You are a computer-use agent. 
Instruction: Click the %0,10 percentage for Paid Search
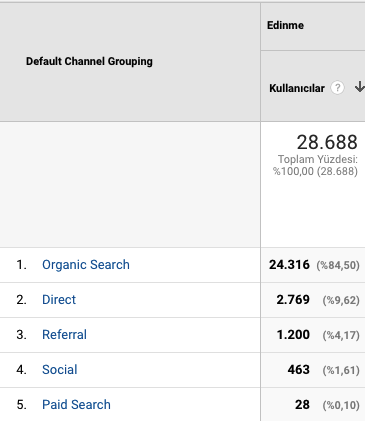[341, 405]
